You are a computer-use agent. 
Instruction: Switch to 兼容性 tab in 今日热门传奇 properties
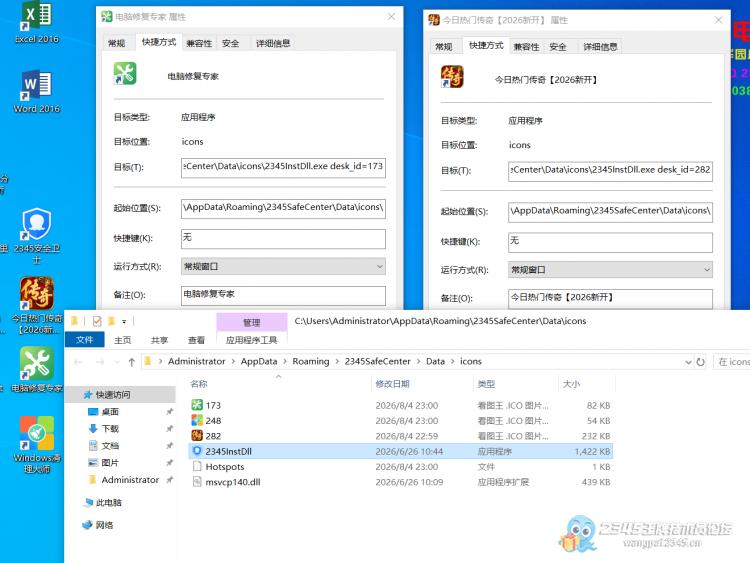tap(526, 46)
